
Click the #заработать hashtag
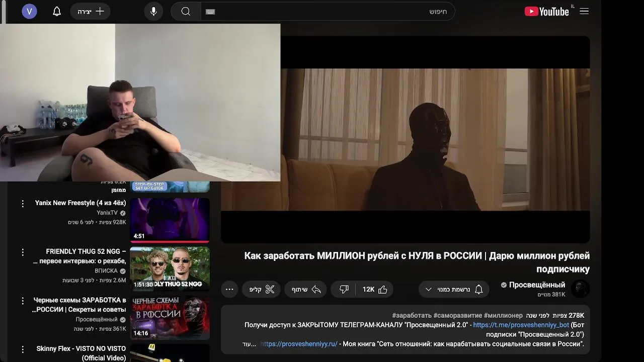click(412, 315)
